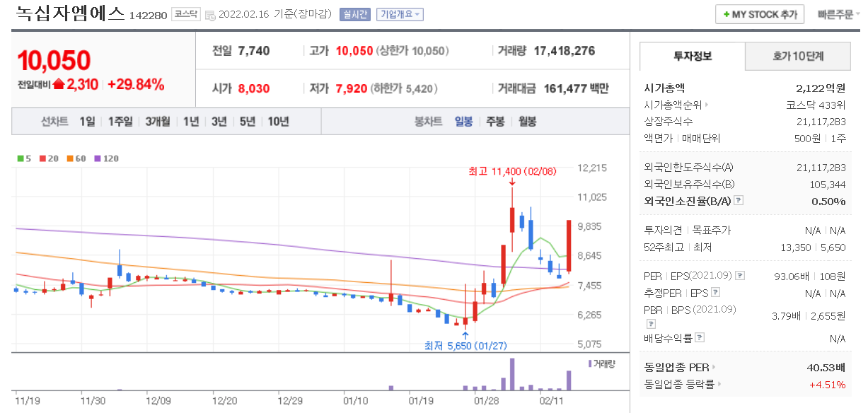Click the stock code 142280
The width and height of the screenshot is (868, 413).
(x=149, y=15)
